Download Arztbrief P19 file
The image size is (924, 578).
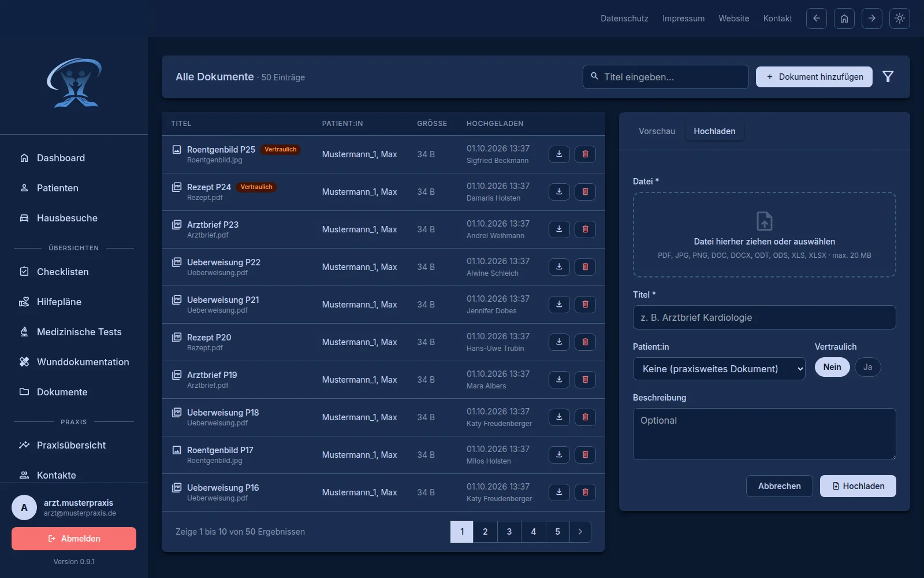(x=559, y=380)
